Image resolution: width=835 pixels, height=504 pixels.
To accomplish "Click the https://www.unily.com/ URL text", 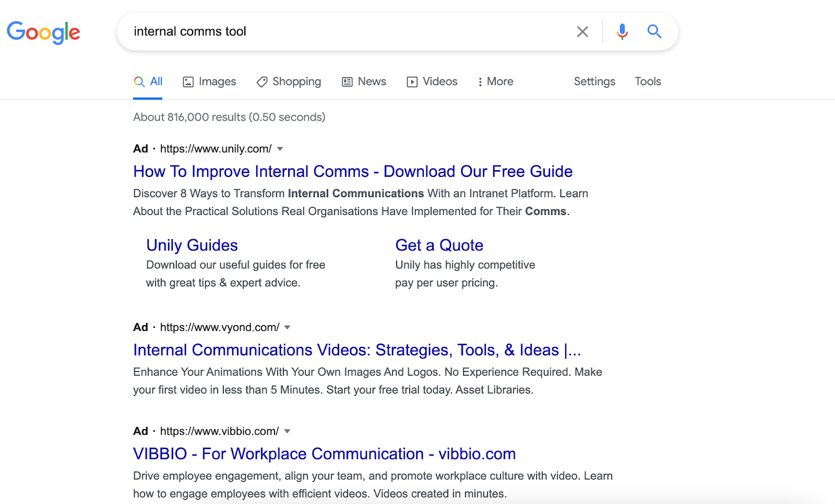I will coord(216,149).
